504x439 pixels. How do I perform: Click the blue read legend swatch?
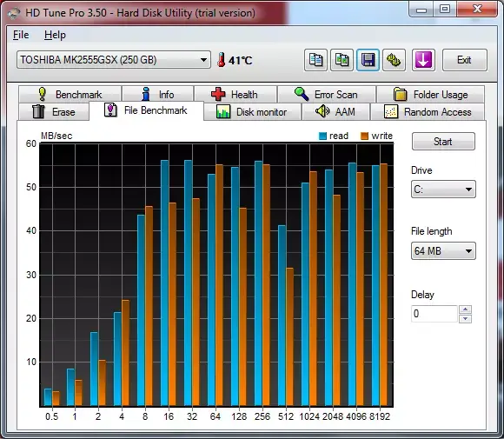(322, 136)
